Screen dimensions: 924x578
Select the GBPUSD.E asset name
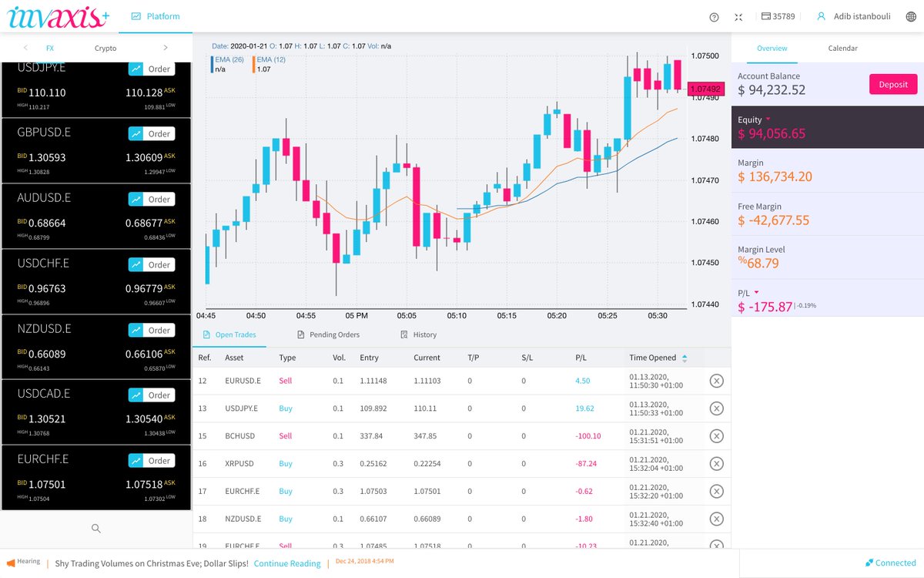(x=44, y=133)
